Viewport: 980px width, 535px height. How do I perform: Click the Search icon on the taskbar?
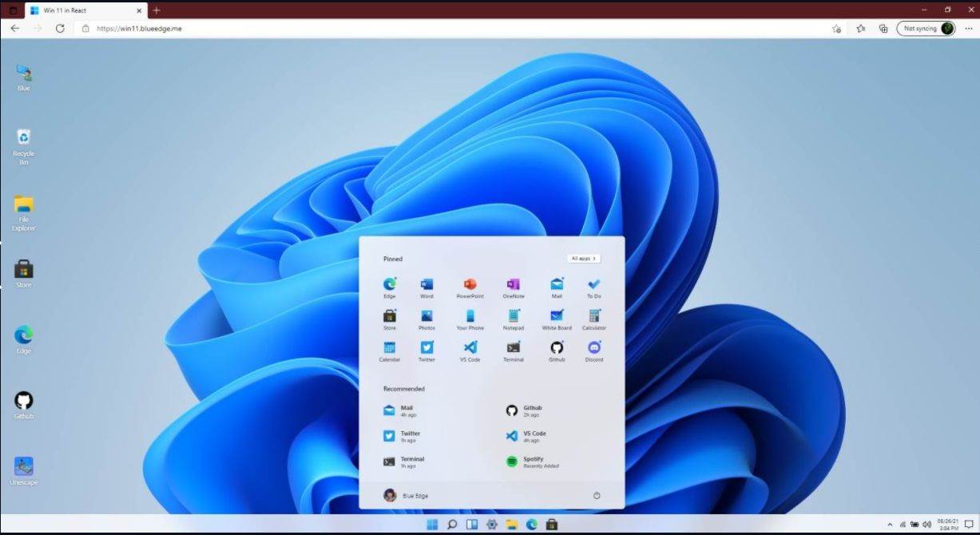[451, 524]
